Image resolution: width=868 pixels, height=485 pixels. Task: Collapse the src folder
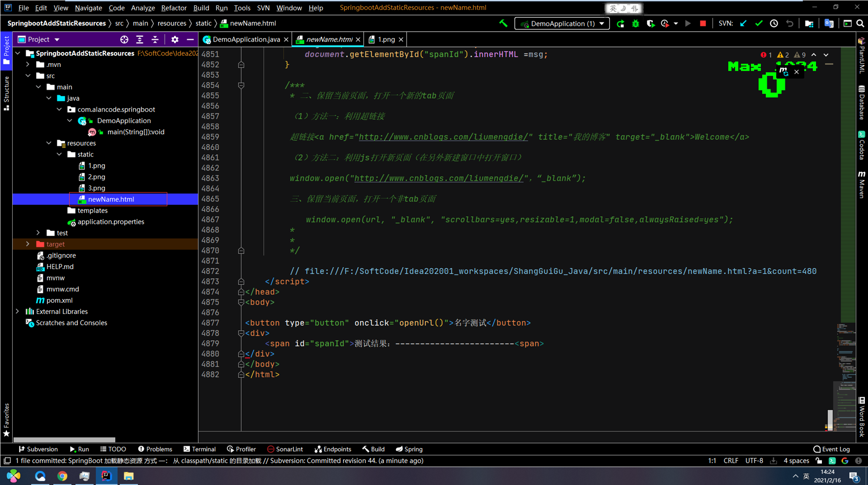coord(28,76)
